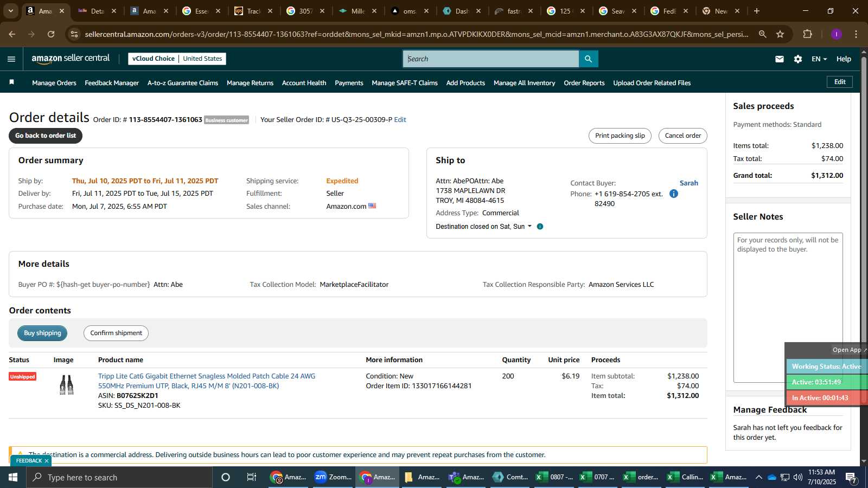This screenshot has height=488, width=868.
Task: Open the hamburger navigation menu
Action: (x=11, y=59)
